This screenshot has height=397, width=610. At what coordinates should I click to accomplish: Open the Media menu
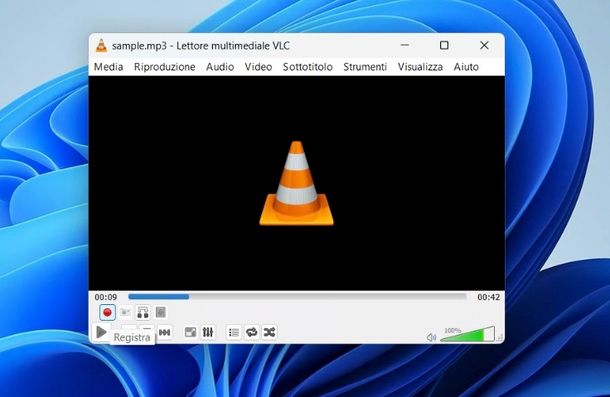(x=109, y=67)
